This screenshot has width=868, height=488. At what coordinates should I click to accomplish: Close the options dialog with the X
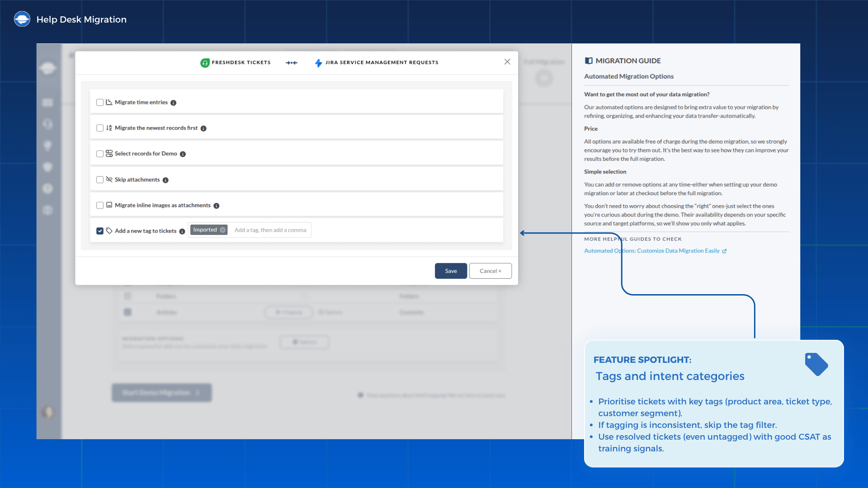pos(507,62)
